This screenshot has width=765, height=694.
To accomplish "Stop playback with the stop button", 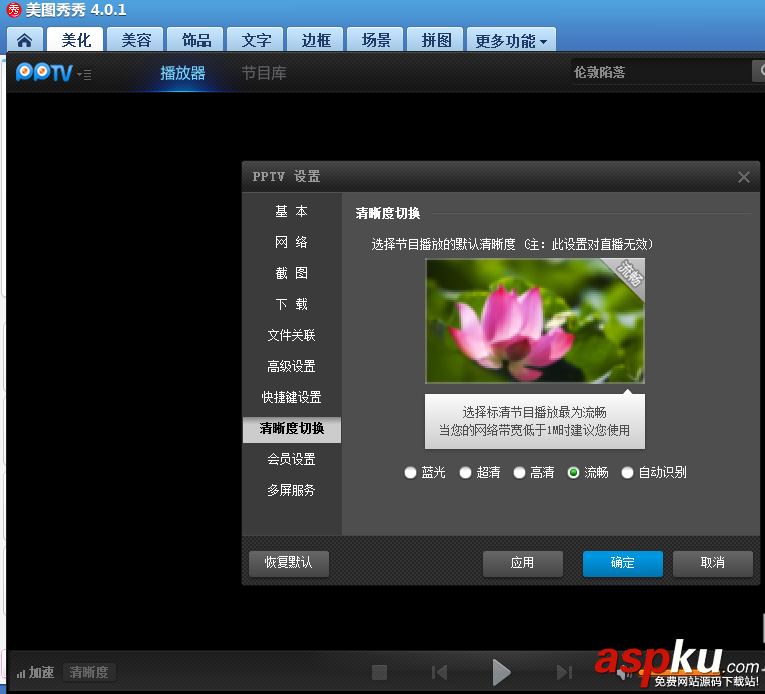I will (x=380, y=672).
